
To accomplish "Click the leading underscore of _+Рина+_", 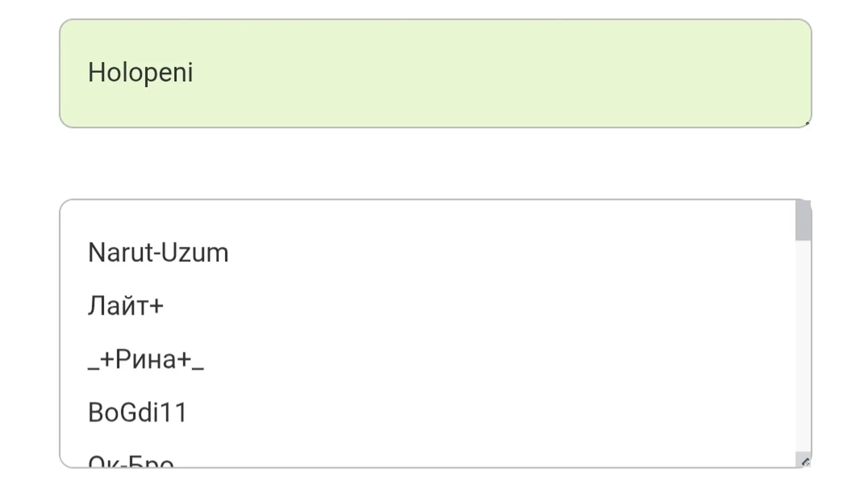I will click(x=93, y=369).
